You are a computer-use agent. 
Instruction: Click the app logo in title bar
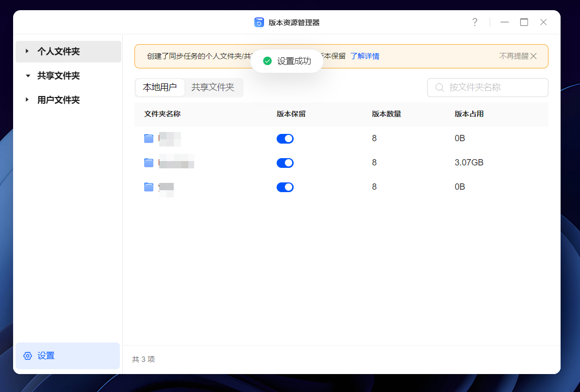(259, 22)
